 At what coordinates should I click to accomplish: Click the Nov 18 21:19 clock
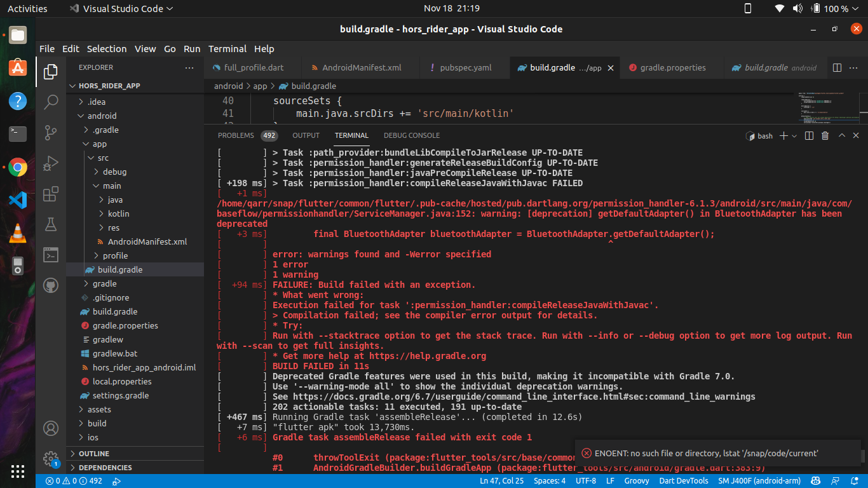451,8
